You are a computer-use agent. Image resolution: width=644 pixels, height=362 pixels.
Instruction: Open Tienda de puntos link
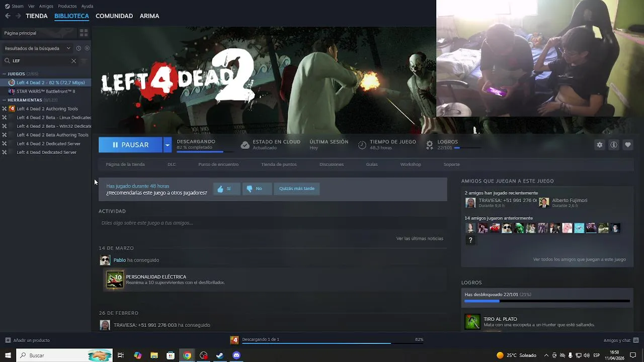279,164
